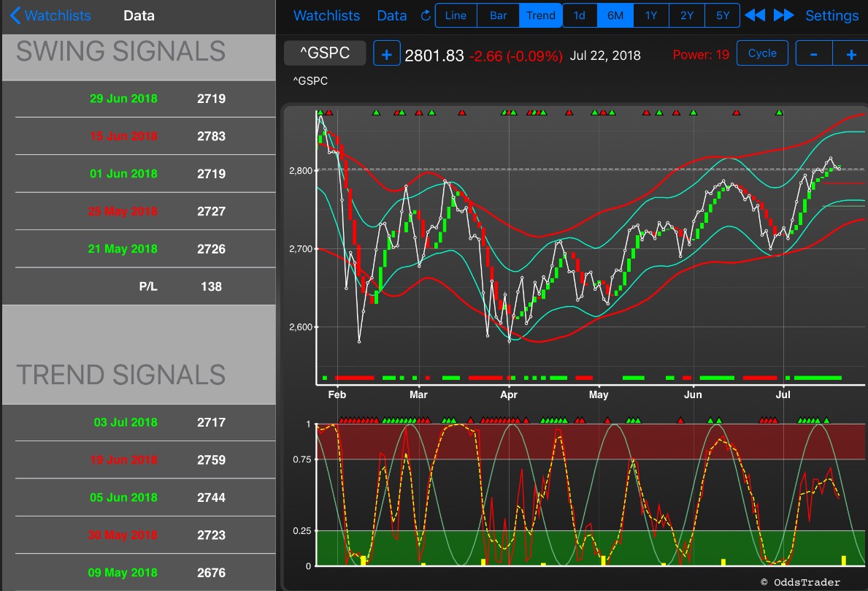
Task: Add symbol with plus icon beside ^GSPC
Action: [x=386, y=54]
